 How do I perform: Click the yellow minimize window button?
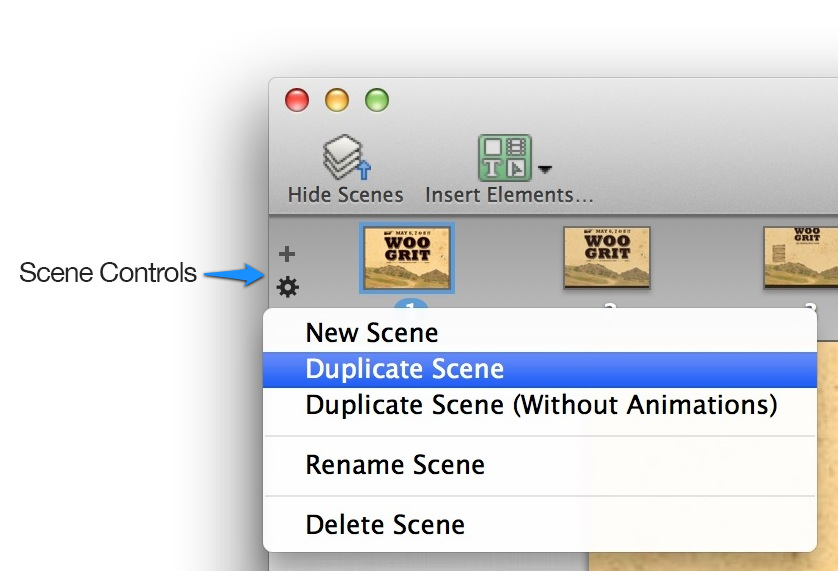coord(337,100)
